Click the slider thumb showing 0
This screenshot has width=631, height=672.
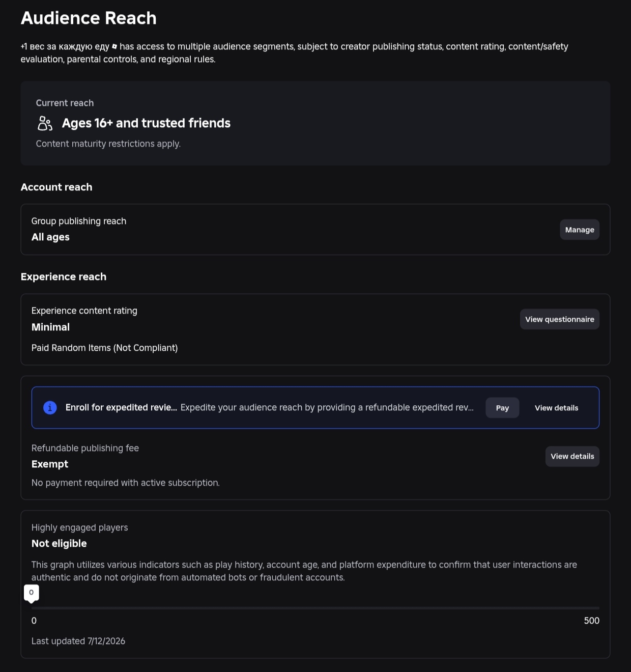tap(32, 593)
